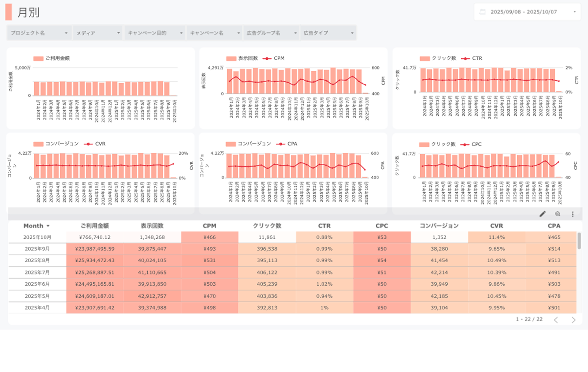
Task: Click the table's vertical scrollbar thumb
Action: click(579, 241)
